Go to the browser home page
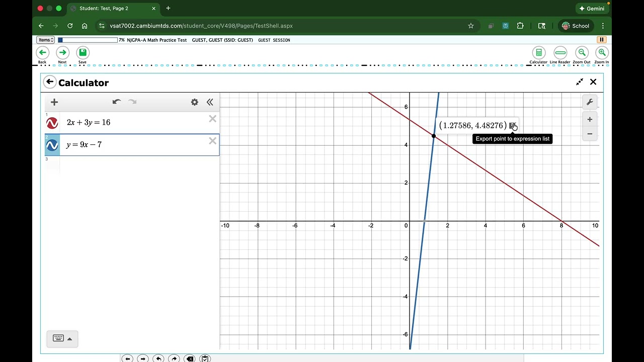 click(x=85, y=26)
